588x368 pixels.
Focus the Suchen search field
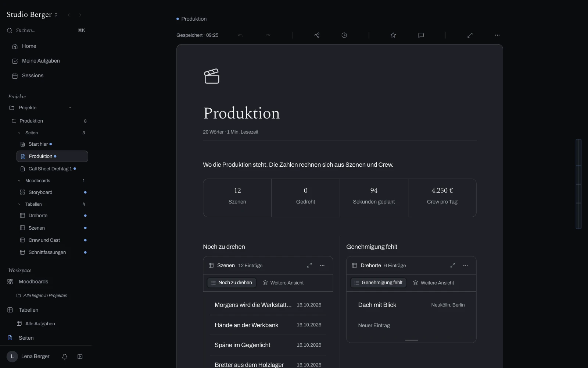(x=46, y=30)
